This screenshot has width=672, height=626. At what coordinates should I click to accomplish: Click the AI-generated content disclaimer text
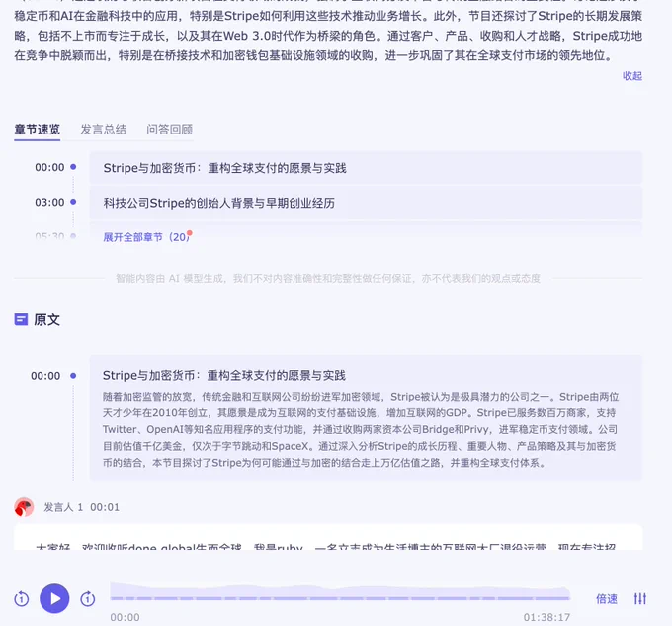328,279
